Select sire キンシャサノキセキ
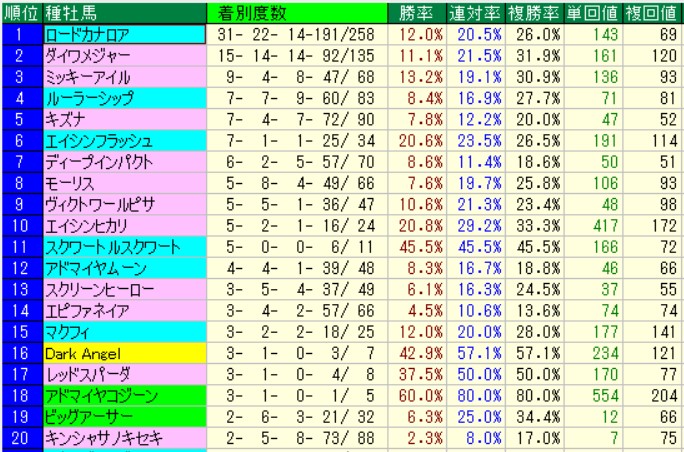 (x=125, y=438)
